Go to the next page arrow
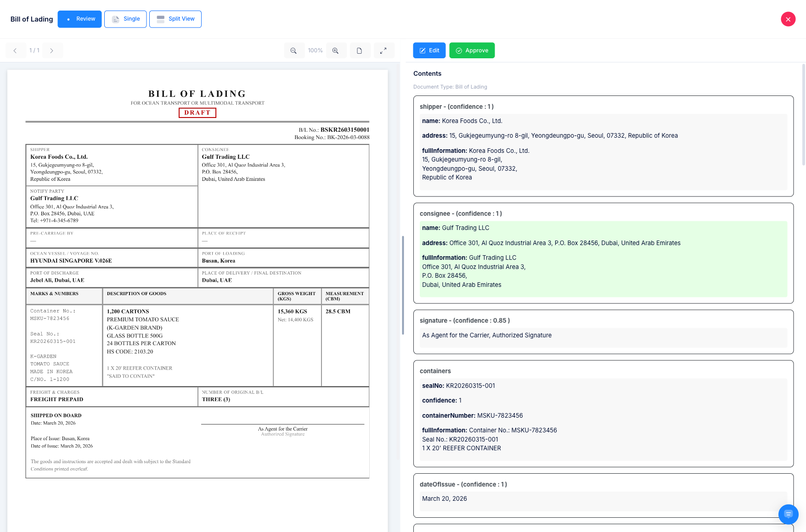Screen dimensions: 806x532 [52, 50]
